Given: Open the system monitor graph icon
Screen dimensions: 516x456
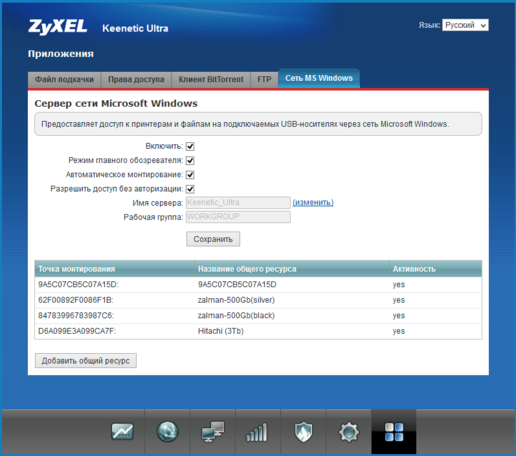Looking at the screenshot, I should (x=122, y=432).
